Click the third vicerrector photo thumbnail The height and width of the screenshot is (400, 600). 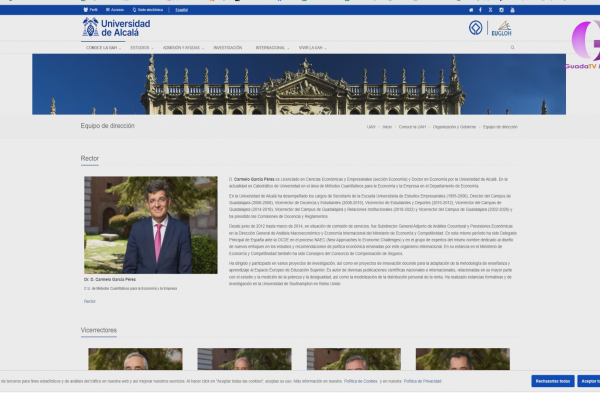click(x=354, y=359)
